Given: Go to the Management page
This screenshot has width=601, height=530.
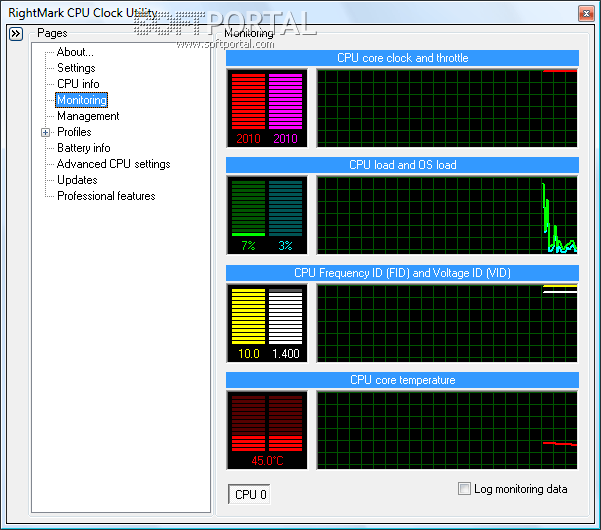Looking at the screenshot, I should pos(88,116).
